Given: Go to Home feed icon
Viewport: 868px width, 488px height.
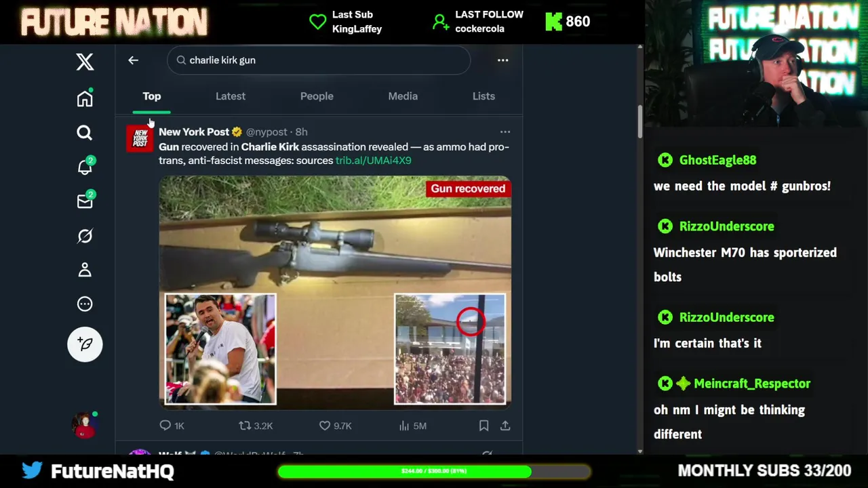Looking at the screenshot, I should point(85,98).
